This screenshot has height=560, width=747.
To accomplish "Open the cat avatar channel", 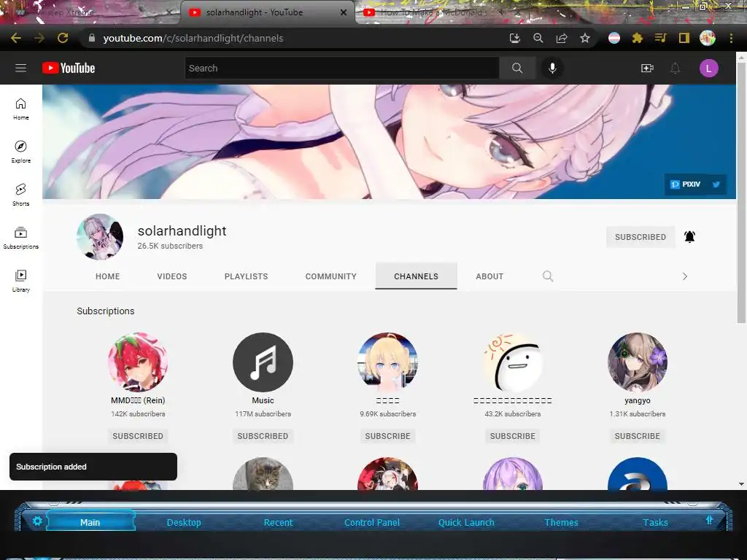I will (263, 474).
